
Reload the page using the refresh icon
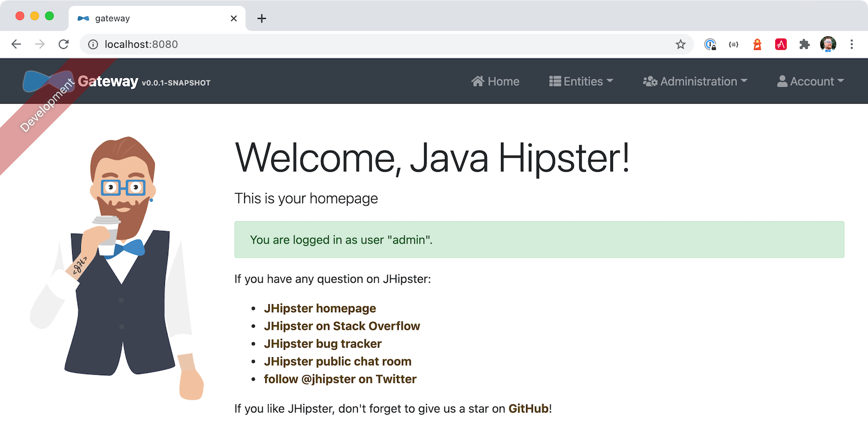tap(63, 44)
